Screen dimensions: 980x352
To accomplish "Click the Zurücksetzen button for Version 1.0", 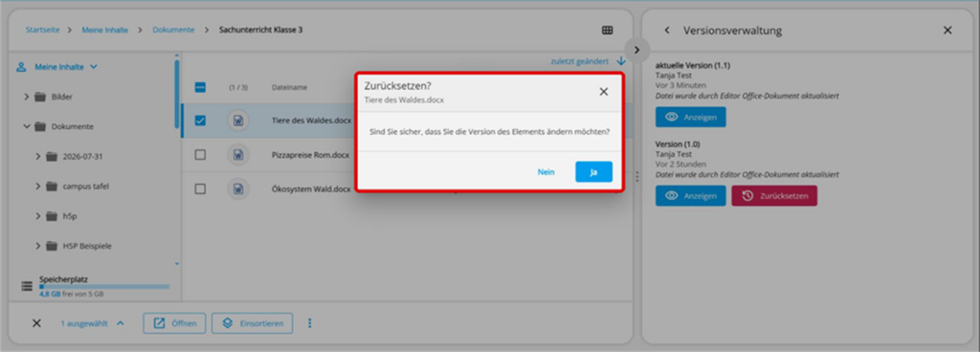I will point(774,195).
